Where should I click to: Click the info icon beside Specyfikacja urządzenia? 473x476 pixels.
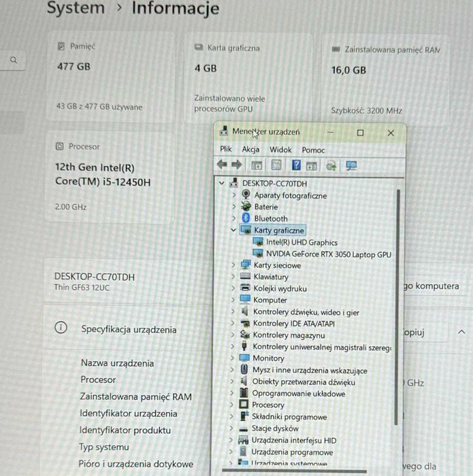[61, 328]
